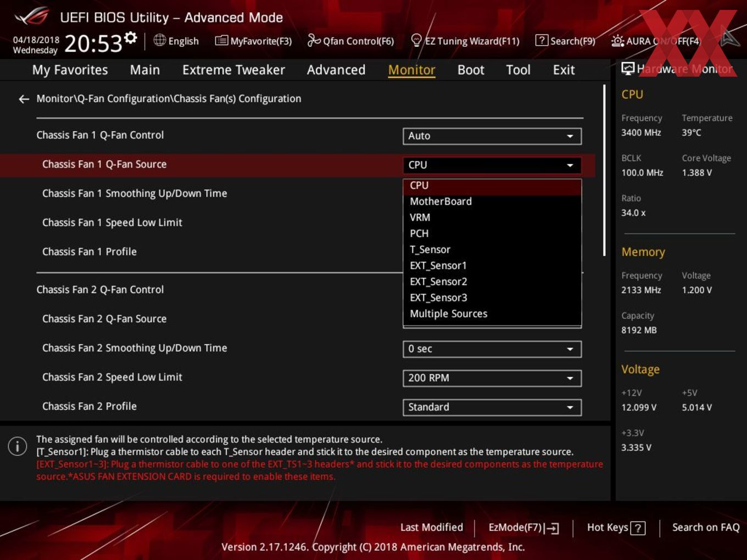The width and height of the screenshot is (747, 560).
Task: Pick EXT_Sensor3 from source list
Action: pyautogui.click(x=492, y=298)
